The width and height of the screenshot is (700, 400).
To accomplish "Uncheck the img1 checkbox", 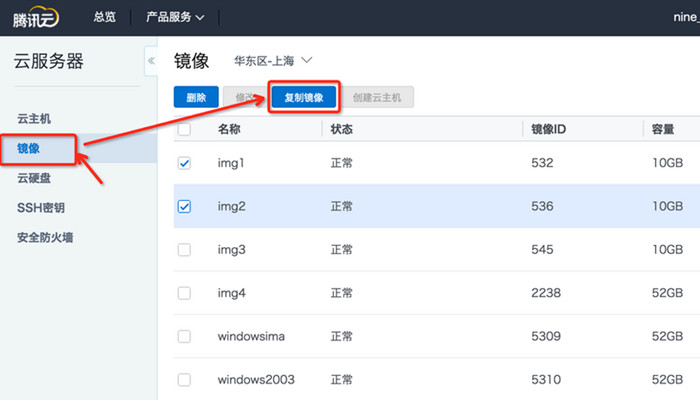I will (184, 163).
